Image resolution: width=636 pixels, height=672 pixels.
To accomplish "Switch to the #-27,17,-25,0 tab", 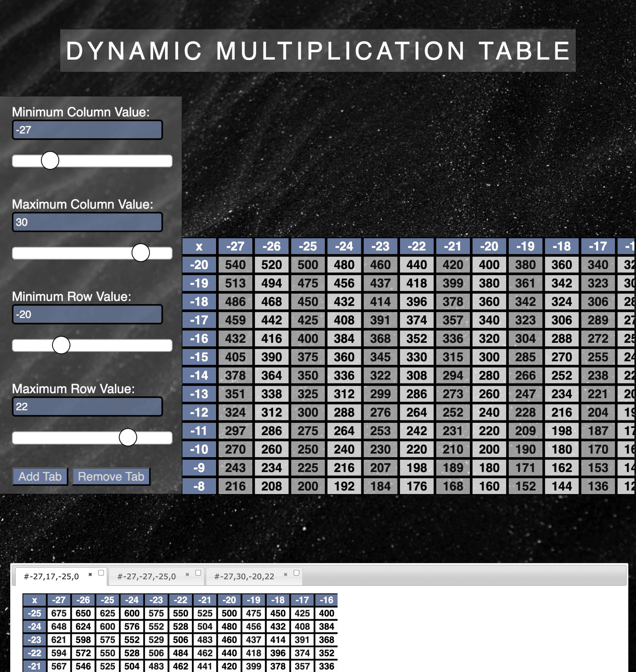I will (x=51, y=576).
